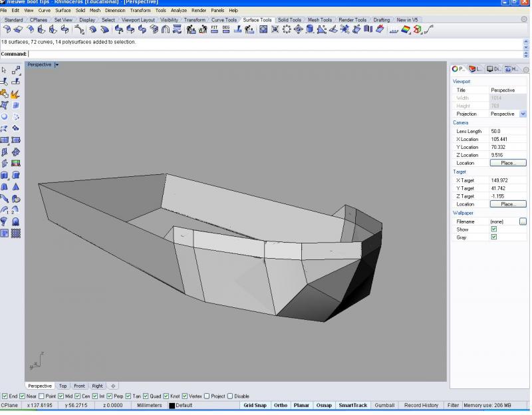Click in the Command input field
This screenshot has width=532, height=415.
pyautogui.click(x=275, y=54)
